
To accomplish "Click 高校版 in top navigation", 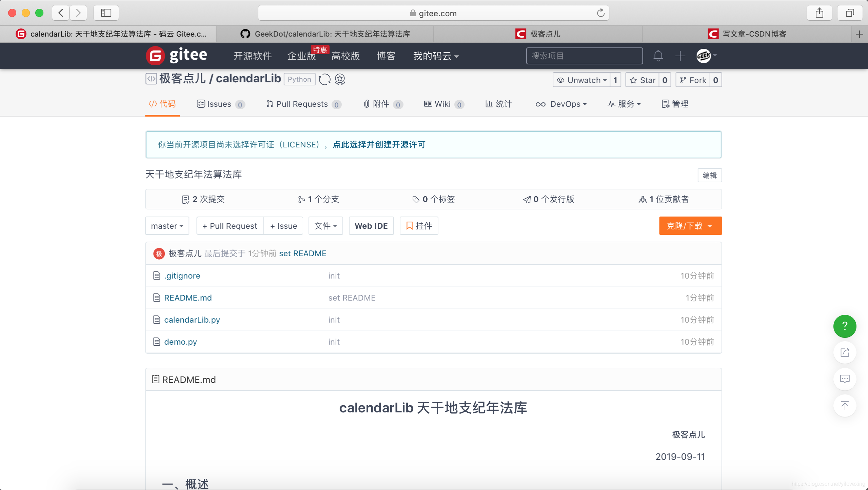I will 346,56.
